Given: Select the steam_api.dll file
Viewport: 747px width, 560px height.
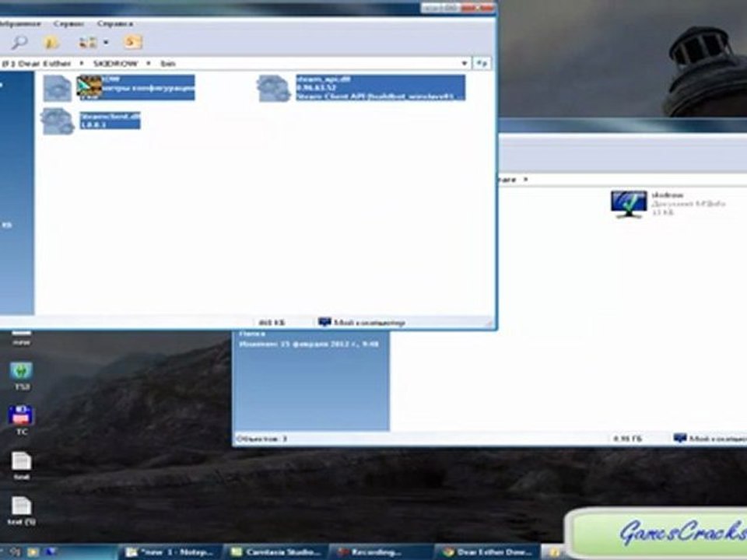Looking at the screenshot, I should tap(361, 88).
